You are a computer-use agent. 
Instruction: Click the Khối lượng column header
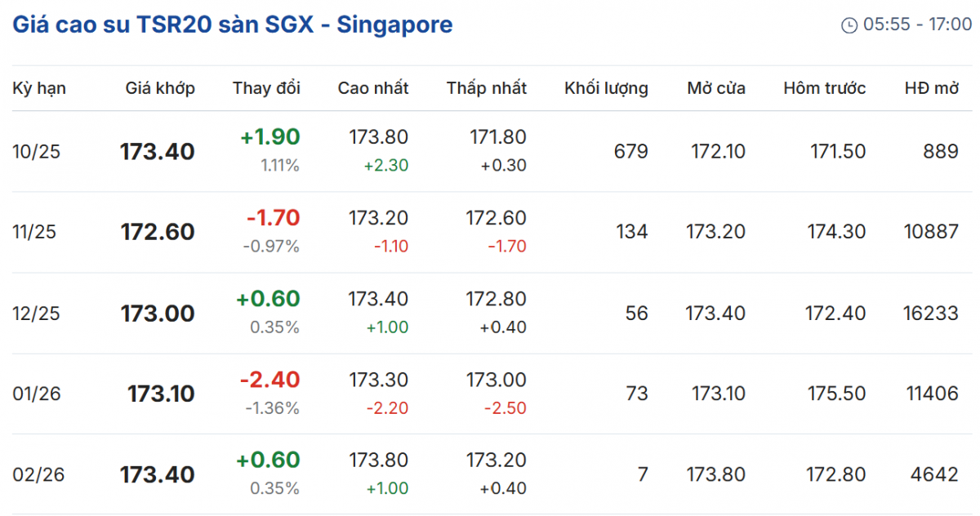(606, 88)
